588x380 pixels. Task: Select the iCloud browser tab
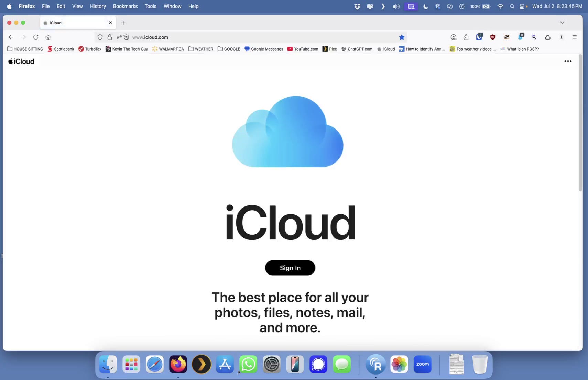[x=78, y=23]
